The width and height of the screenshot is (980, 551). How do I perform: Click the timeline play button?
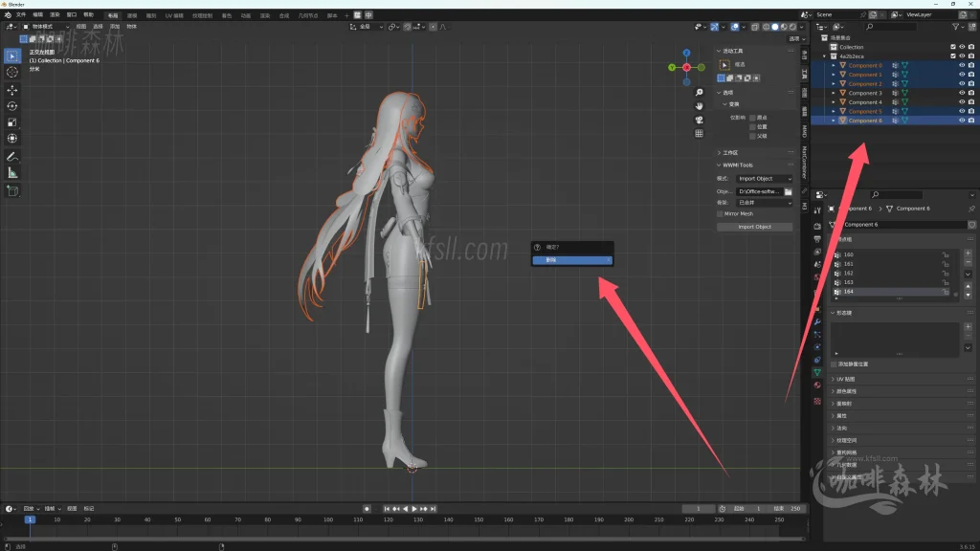tap(414, 509)
